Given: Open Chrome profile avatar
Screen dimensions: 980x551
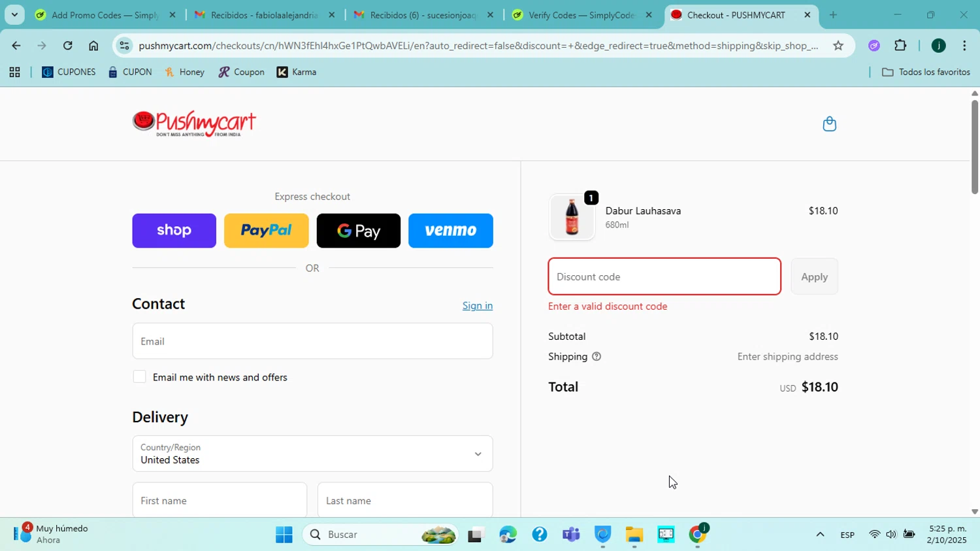Looking at the screenshot, I should (938, 46).
